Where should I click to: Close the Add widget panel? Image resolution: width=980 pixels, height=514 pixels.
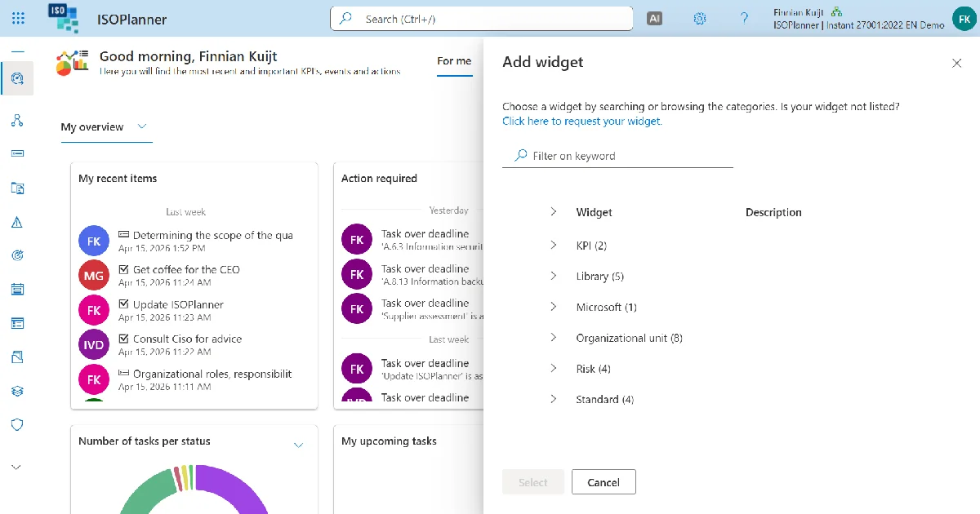coord(956,63)
